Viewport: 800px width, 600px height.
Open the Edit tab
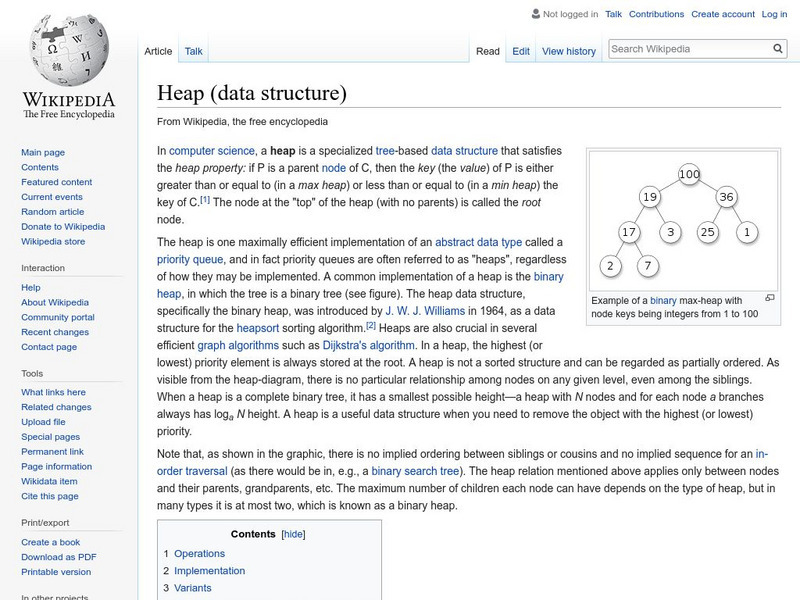520,50
